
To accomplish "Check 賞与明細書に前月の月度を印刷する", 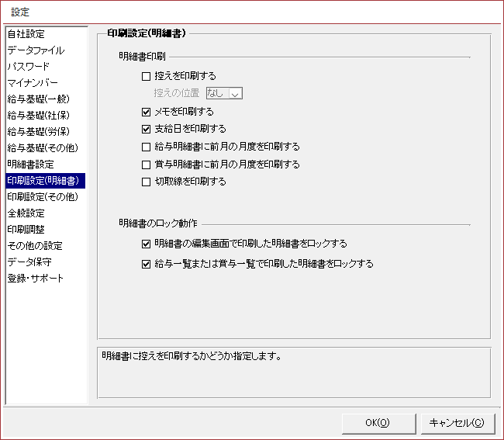I will (x=147, y=165).
